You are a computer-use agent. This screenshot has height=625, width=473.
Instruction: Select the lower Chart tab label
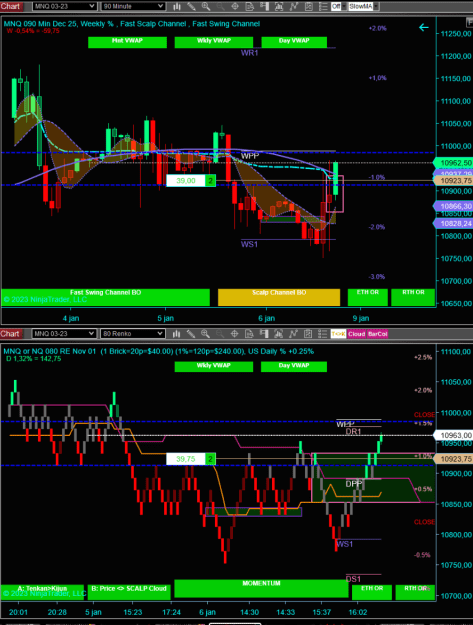pyautogui.click(x=10, y=334)
